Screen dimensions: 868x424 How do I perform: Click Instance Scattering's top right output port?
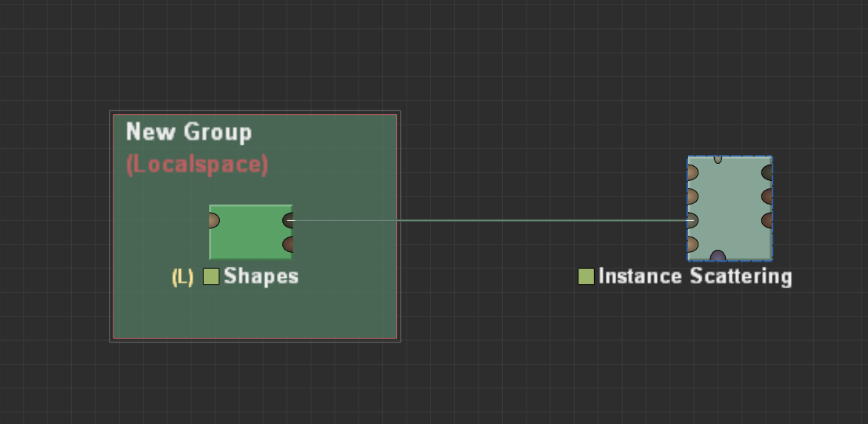click(767, 173)
